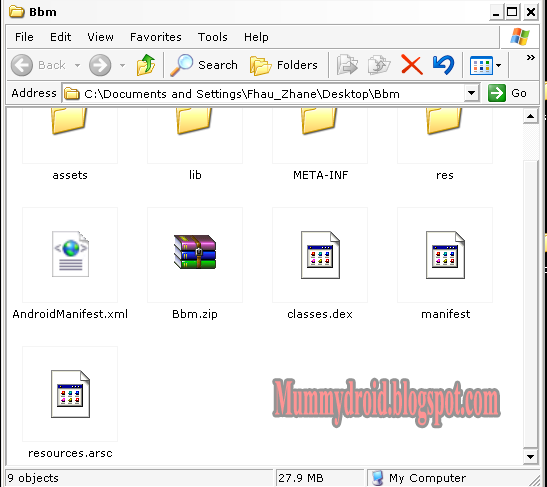Viewport: 547px width, 487px height.
Task: Open Forward history dropdown arrow
Action: point(122,65)
